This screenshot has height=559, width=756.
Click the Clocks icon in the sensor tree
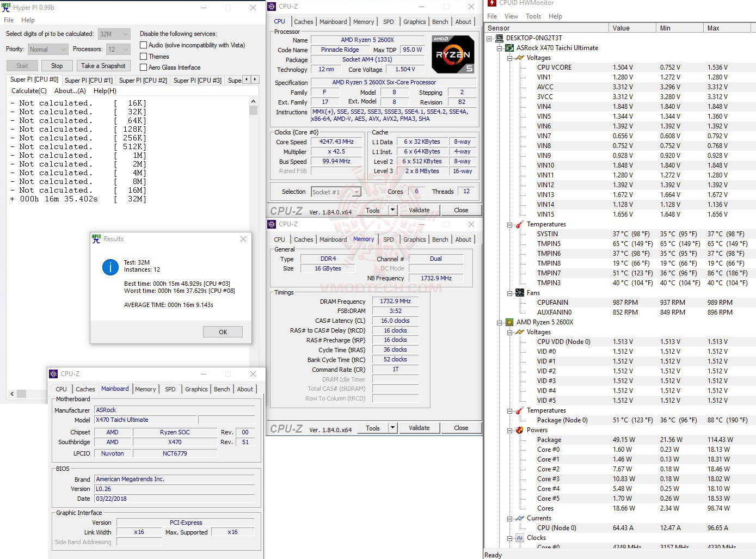520,538
